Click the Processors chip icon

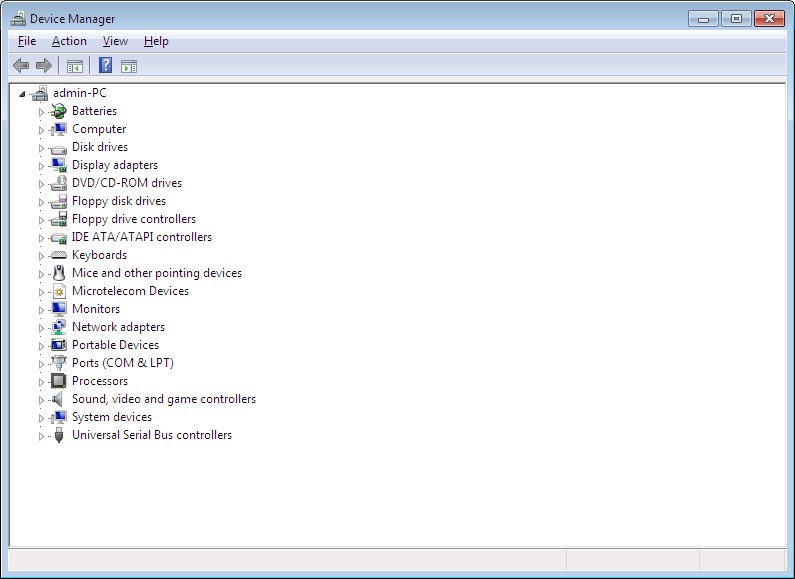(x=59, y=381)
